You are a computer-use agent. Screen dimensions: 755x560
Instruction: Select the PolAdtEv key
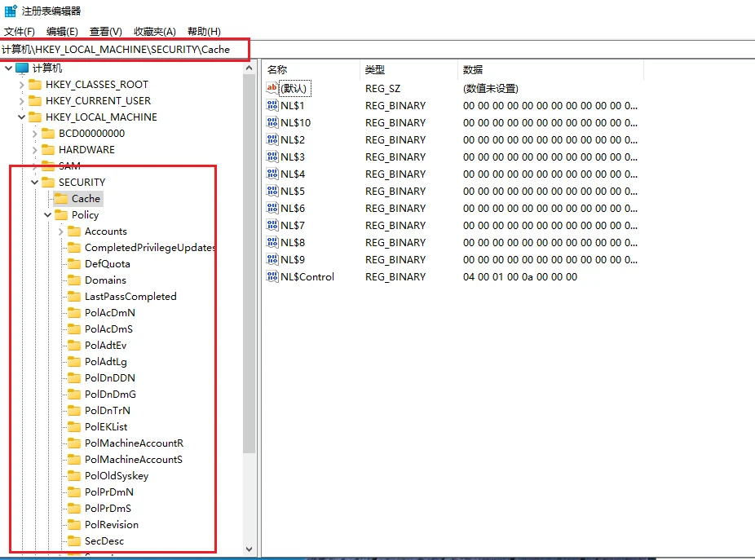(x=105, y=346)
